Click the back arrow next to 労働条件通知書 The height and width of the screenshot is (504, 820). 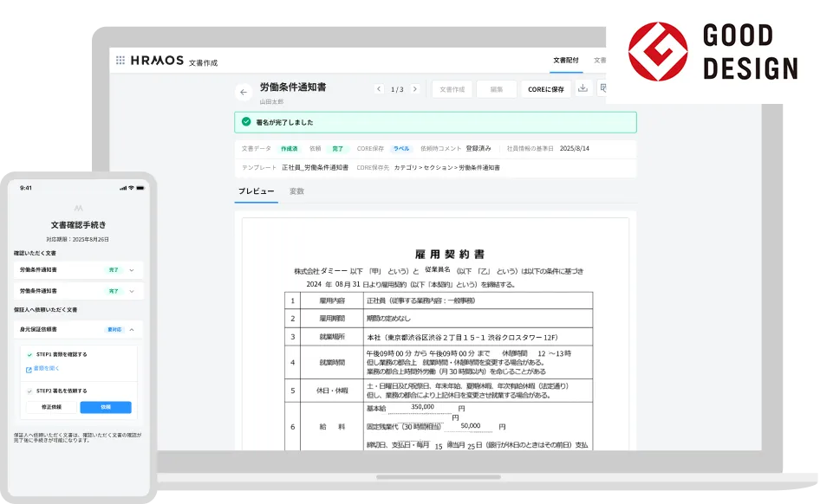(244, 92)
